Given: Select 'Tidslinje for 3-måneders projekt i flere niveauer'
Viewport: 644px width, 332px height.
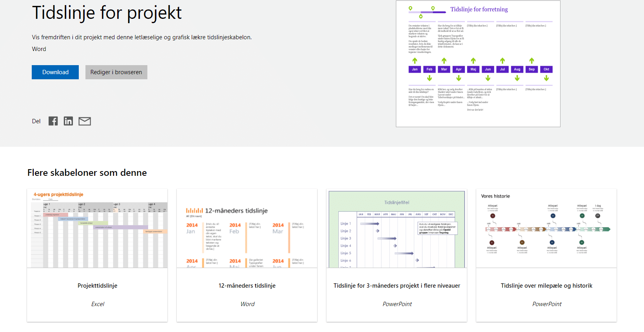Looking at the screenshot, I should [397, 286].
